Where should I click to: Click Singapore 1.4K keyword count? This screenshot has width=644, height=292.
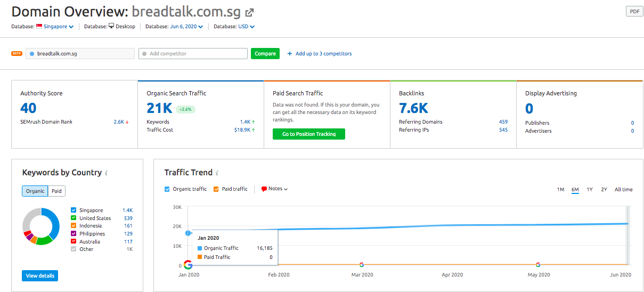pyautogui.click(x=127, y=210)
